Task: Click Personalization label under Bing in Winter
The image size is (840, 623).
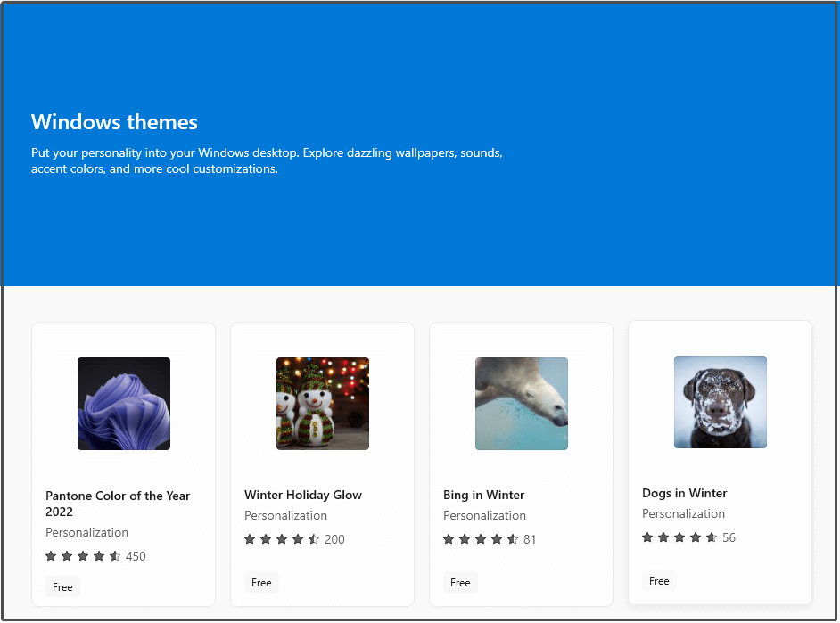Action: point(484,516)
